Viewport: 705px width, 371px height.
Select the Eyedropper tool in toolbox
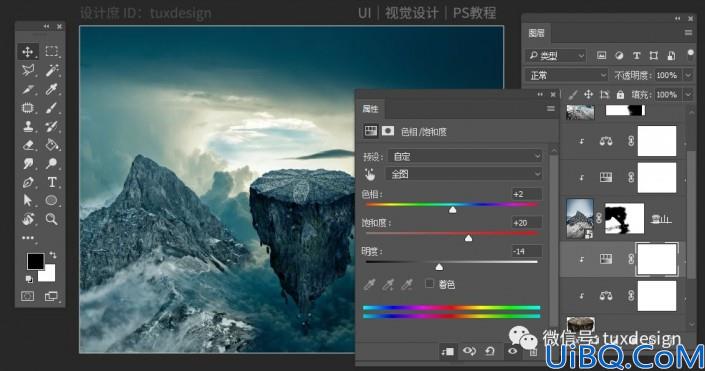click(52, 89)
